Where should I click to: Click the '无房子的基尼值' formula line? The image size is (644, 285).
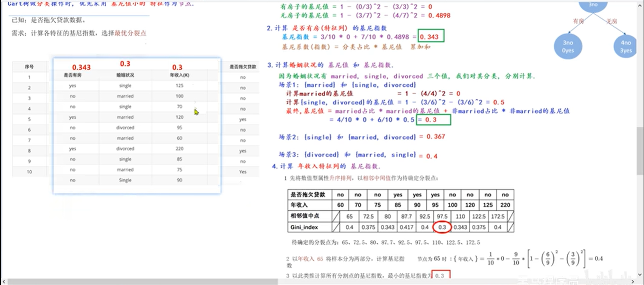[365, 15]
